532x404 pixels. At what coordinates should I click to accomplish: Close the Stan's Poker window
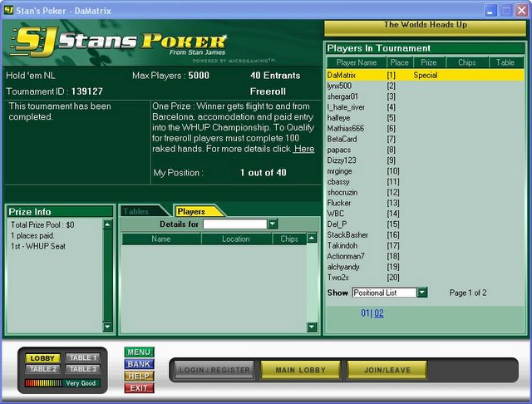(x=521, y=10)
